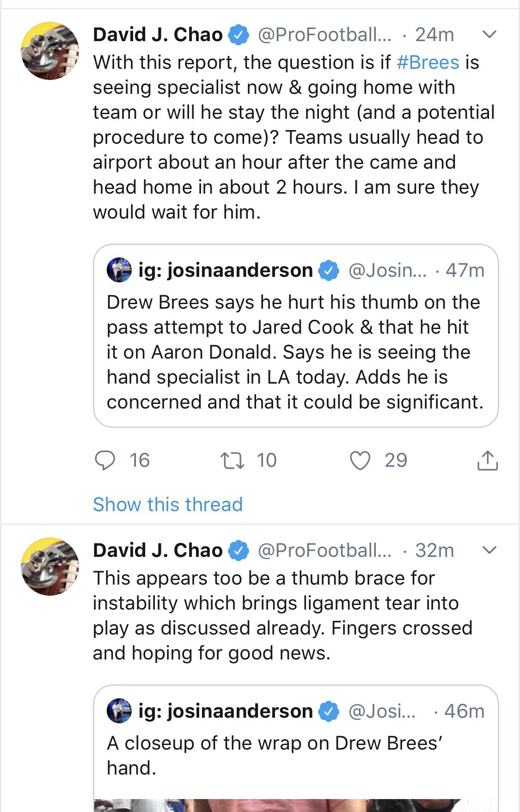This screenshot has height=812, width=520.
Task: Open David J. Chao name on first tweet
Action: (158, 35)
